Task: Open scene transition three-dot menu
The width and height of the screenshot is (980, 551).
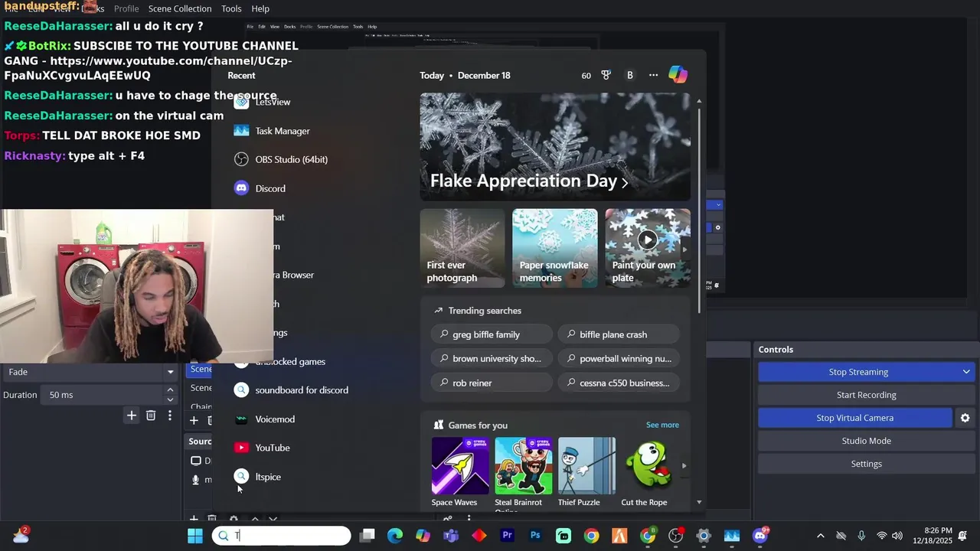Action: [x=170, y=416]
